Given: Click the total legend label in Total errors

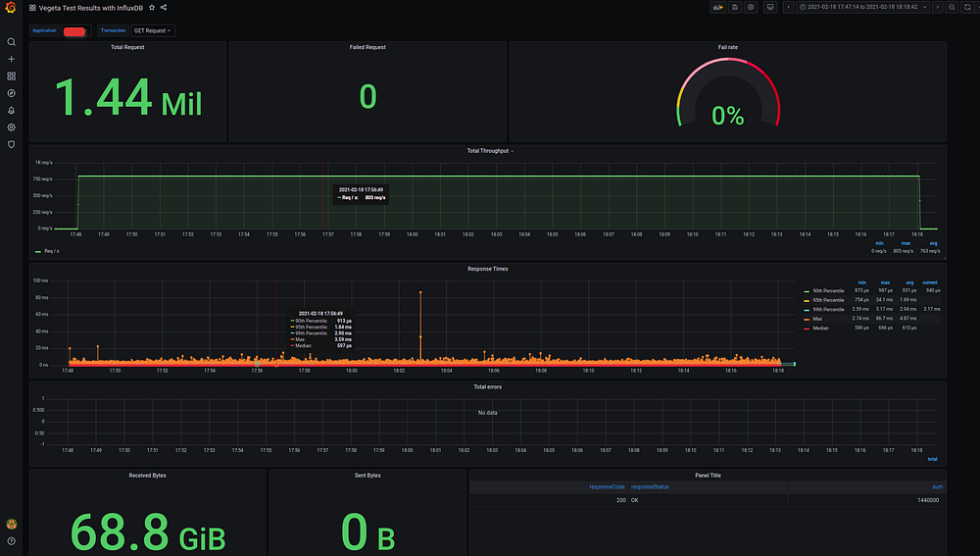Looking at the screenshot, I should coord(932,459).
